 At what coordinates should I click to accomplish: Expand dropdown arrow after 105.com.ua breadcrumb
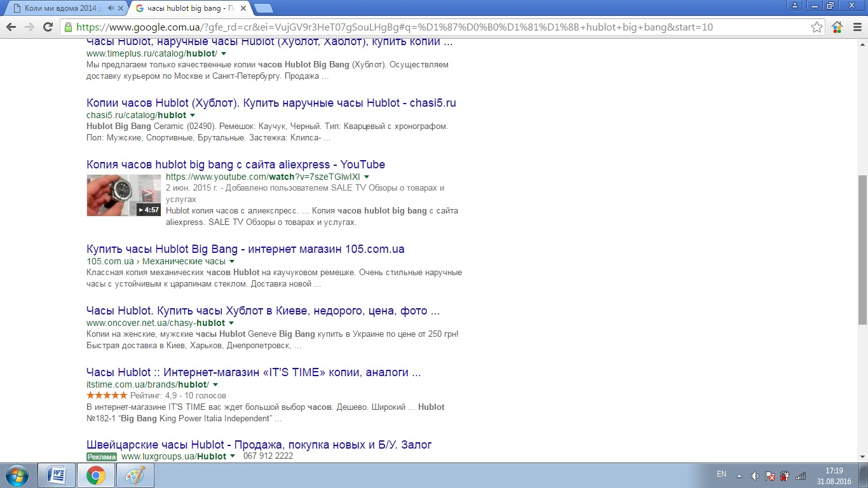tap(232, 262)
